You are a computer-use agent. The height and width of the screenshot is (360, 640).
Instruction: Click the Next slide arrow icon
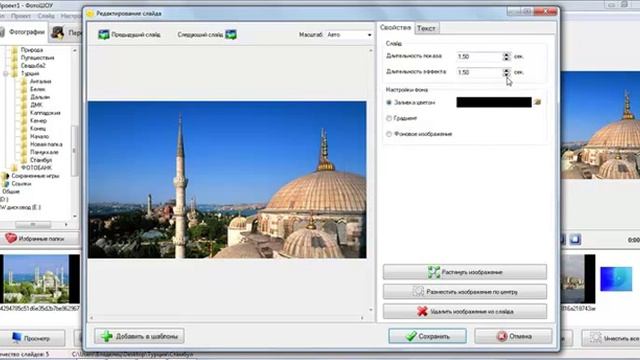pyautogui.click(x=231, y=35)
